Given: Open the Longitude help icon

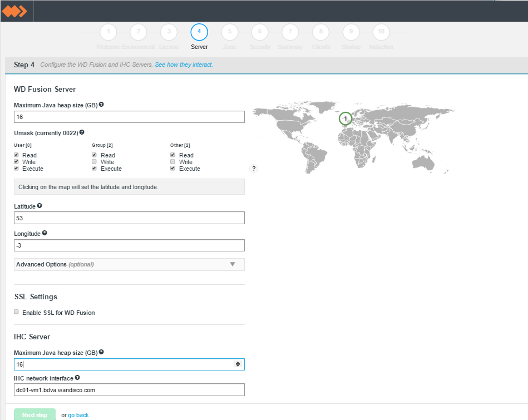Looking at the screenshot, I should tap(45, 233).
